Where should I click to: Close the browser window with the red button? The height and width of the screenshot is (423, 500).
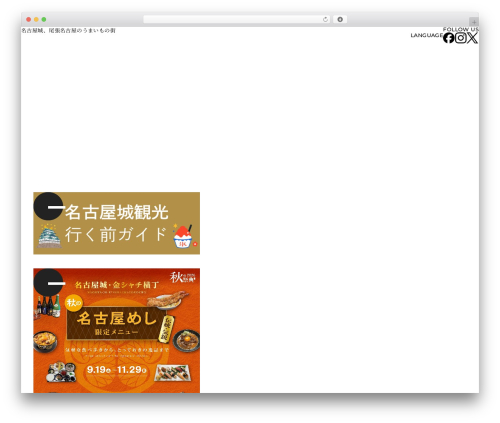(x=29, y=20)
